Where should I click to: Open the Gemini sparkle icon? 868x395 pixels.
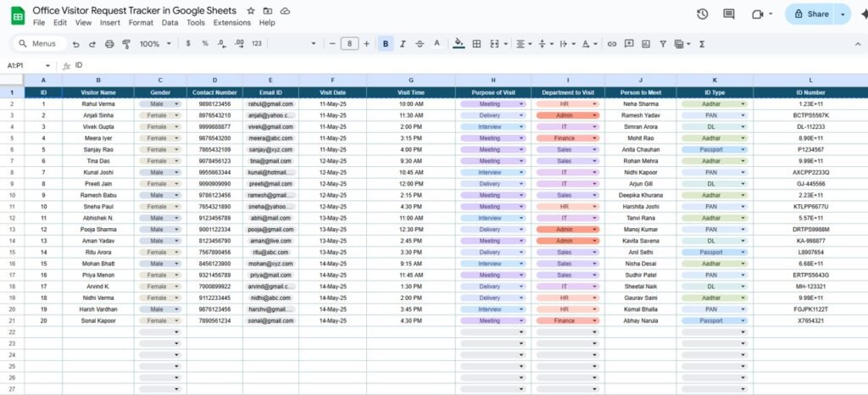[864, 14]
